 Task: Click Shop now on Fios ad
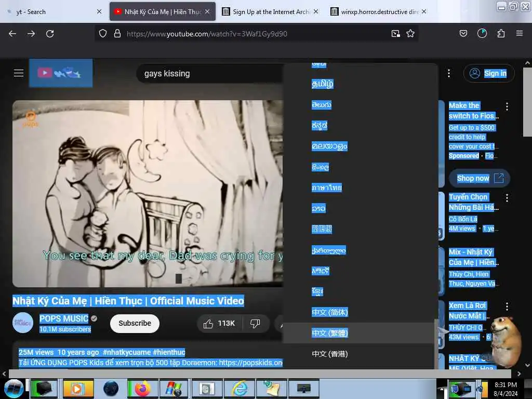(480, 178)
